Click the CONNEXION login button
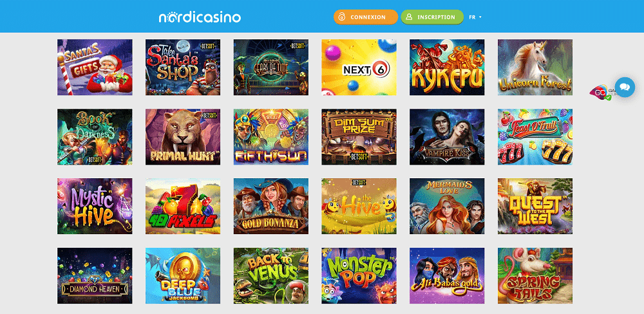 point(366,17)
